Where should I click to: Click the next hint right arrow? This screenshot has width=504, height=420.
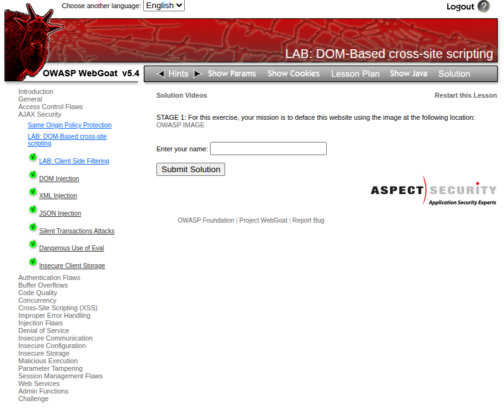click(197, 74)
